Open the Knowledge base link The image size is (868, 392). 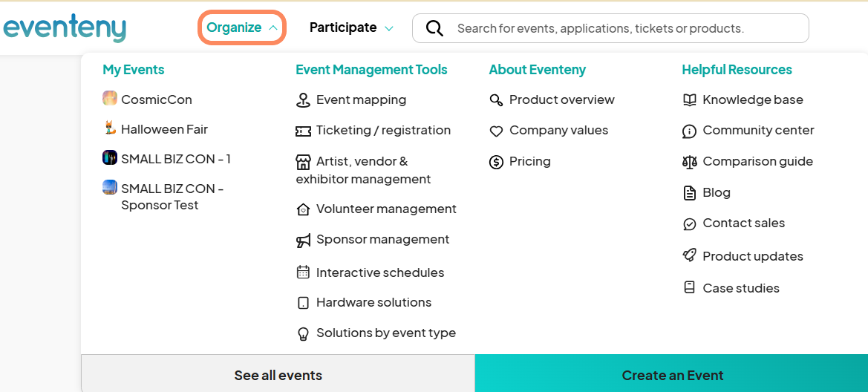click(753, 100)
